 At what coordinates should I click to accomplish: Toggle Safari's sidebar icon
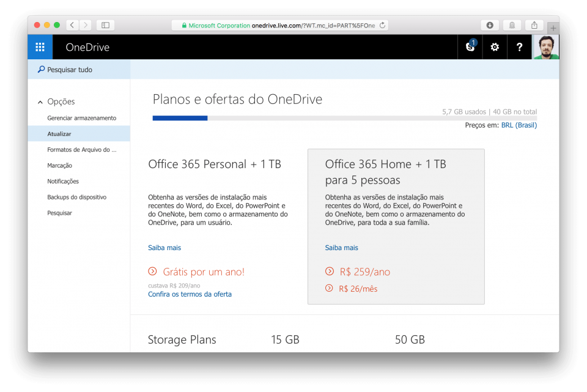pos(105,25)
